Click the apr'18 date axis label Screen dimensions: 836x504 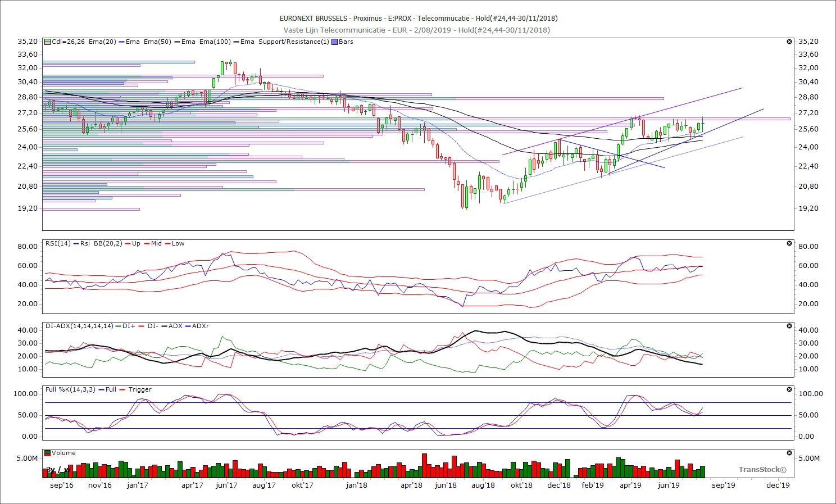411,485
